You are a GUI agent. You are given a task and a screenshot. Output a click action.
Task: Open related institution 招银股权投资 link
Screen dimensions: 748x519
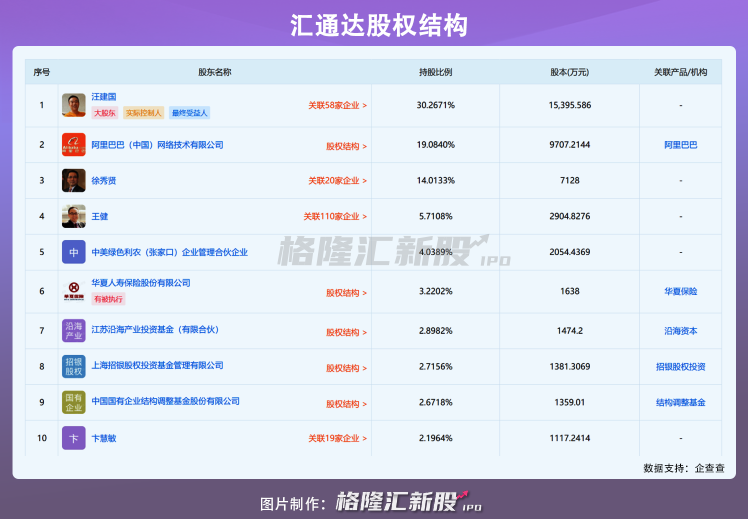pyautogui.click(x=681, y=366)
